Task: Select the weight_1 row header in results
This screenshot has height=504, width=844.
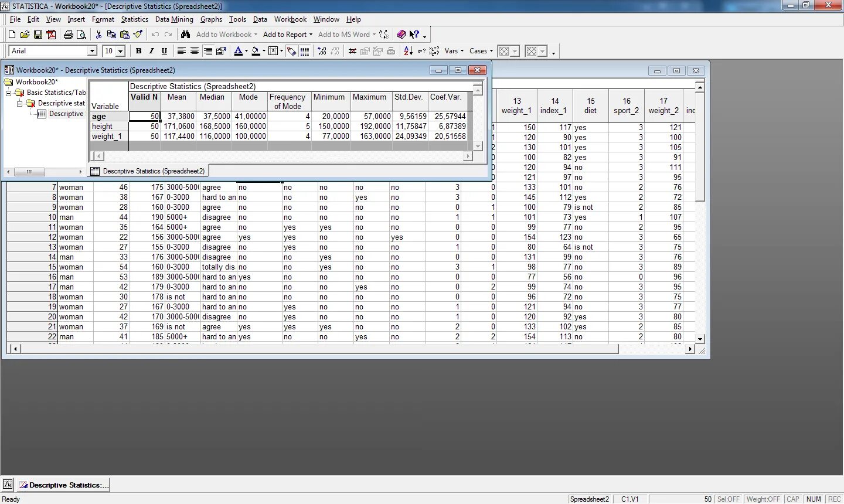Action: point(109,136)
